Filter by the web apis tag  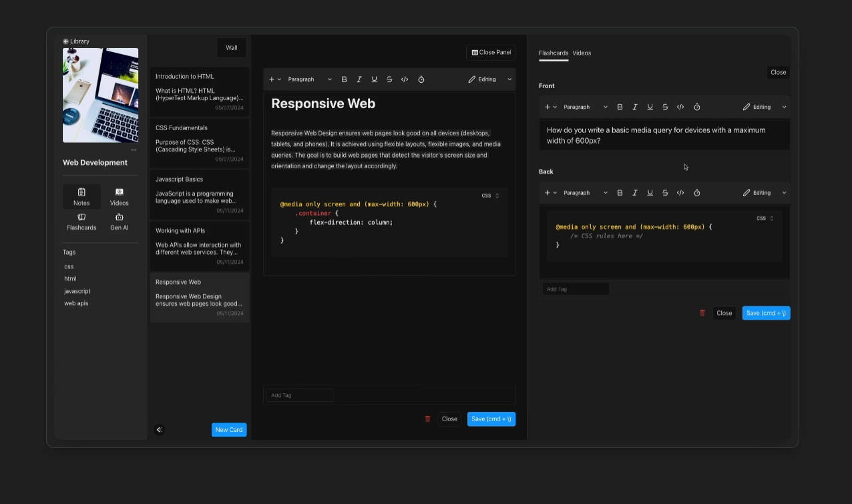[76, 303]
